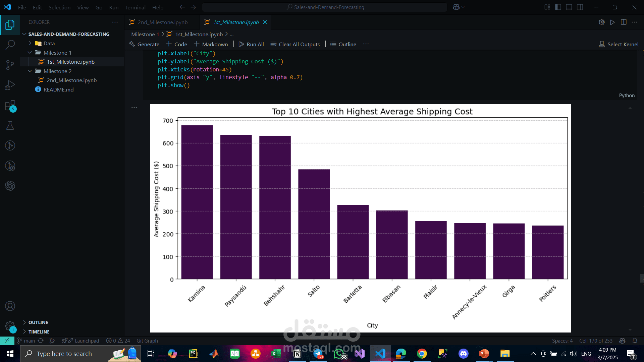644x362 pixels.
Task: Click the Kamina bar in chart
Action: click(x=197, y=202)
